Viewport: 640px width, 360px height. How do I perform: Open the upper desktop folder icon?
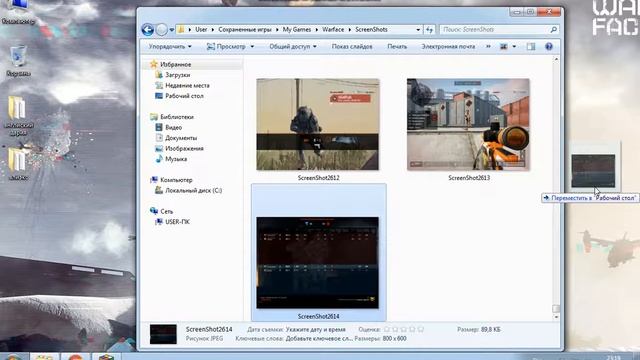pyautogui.click(x=18, y=116)
